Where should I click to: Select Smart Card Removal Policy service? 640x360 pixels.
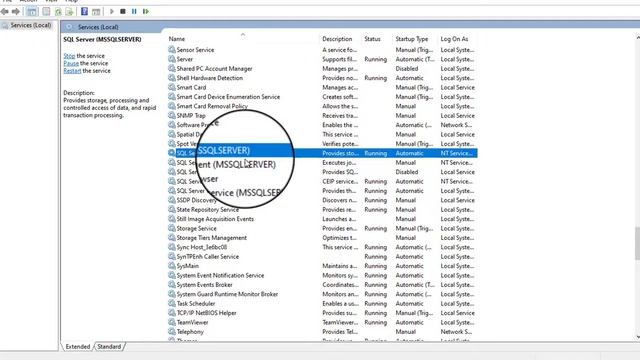pos(322,106)
